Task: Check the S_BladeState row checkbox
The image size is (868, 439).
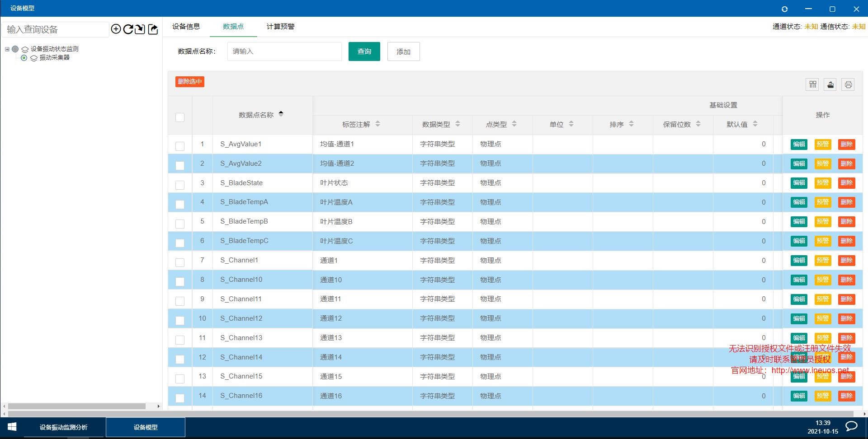Action: click(180, 185)
